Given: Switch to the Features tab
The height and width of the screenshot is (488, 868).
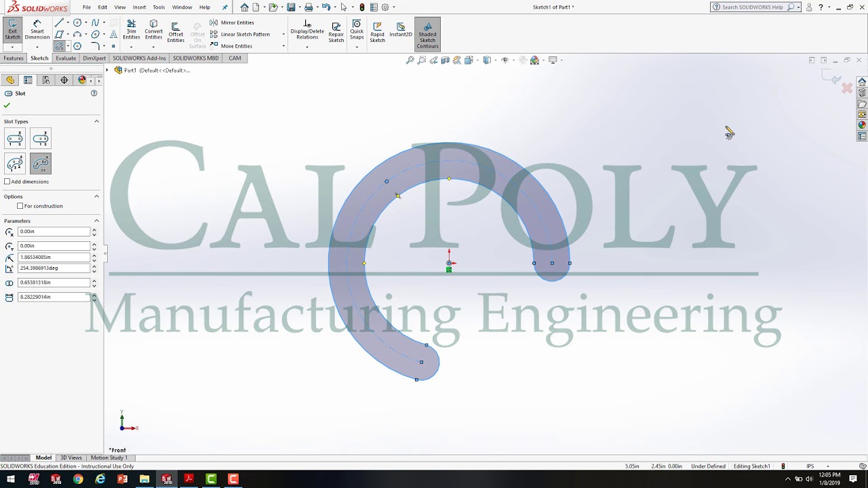Looking at the screenshot, I should (14, 58).
